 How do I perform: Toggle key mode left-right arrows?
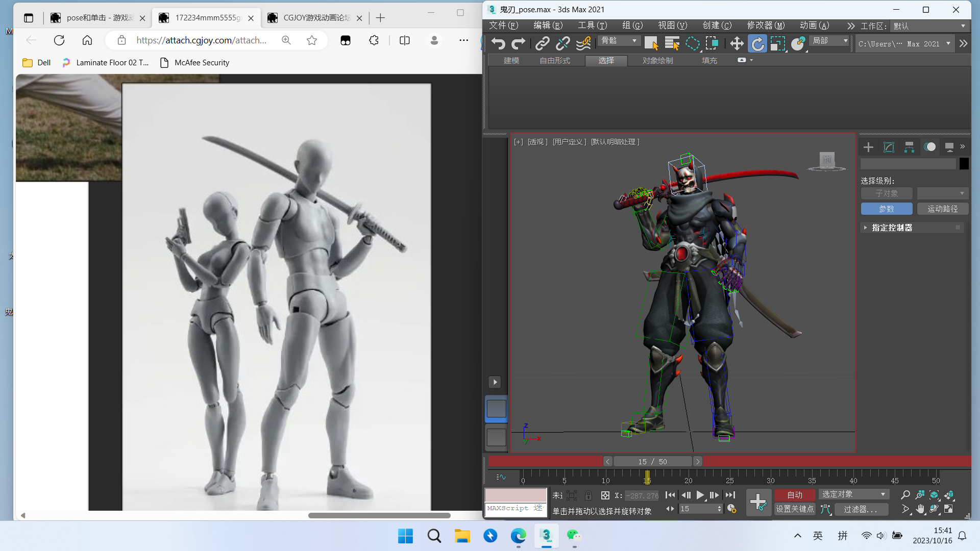(x=670, y=509)
